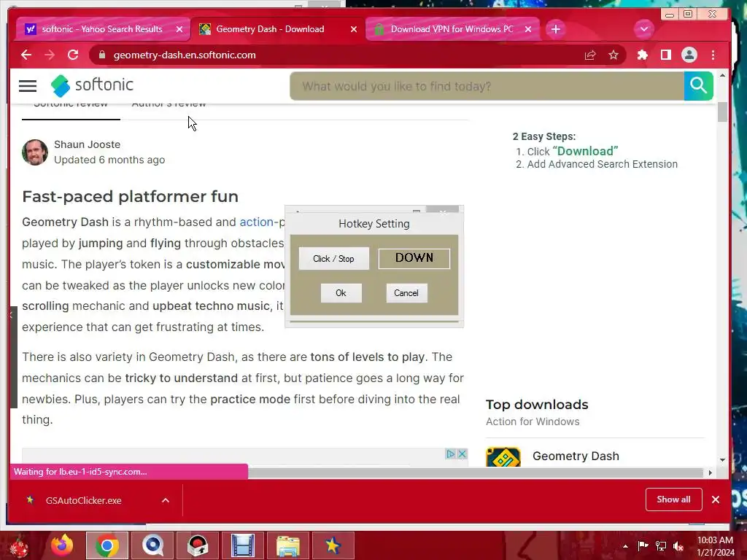Click the Action Center flag tray icon
This screenshot has width=747, height=560.
coord(643,546)
